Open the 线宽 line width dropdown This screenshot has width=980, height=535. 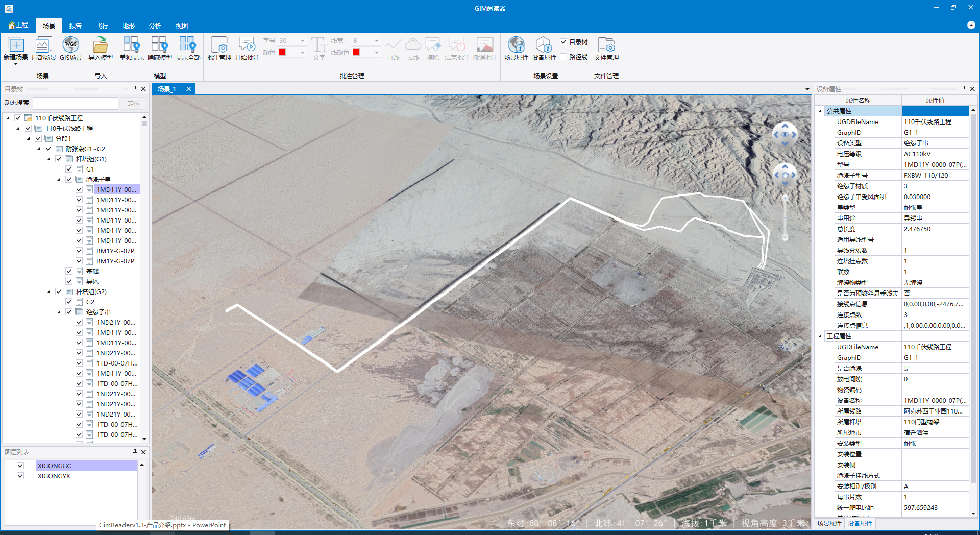coord(377,40)
